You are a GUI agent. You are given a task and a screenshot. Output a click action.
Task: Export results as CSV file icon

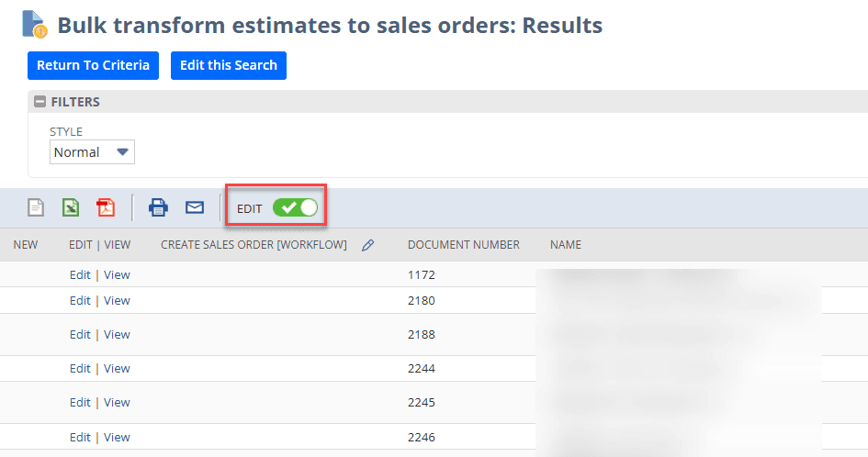[x=36, y=207]
